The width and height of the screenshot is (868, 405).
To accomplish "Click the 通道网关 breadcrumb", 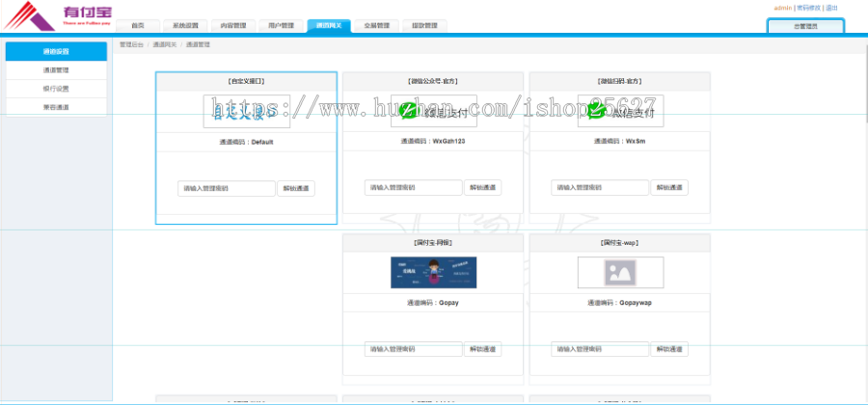I will tap(164, 44).
